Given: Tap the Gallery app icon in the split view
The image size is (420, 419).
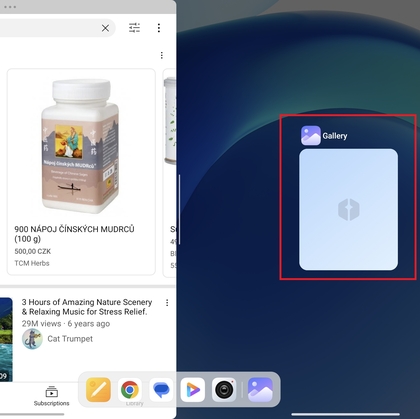Looking at the screenshot, I should pos(311,135).
